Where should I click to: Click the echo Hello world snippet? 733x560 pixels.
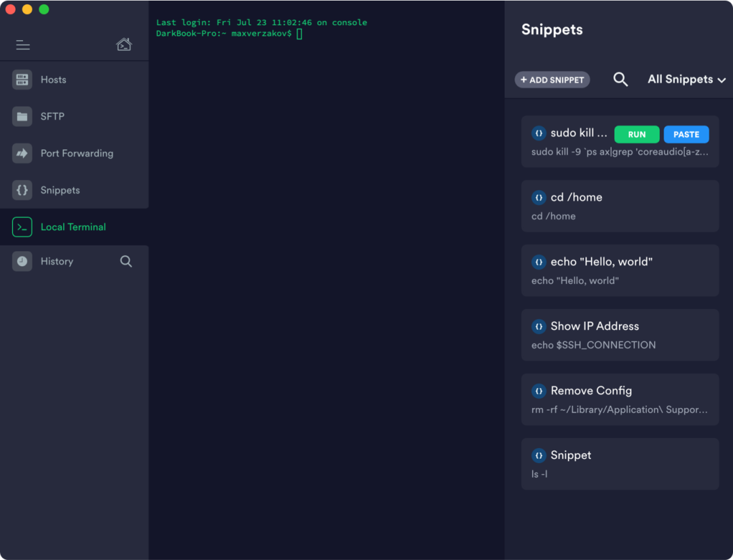tap(620, 271)
